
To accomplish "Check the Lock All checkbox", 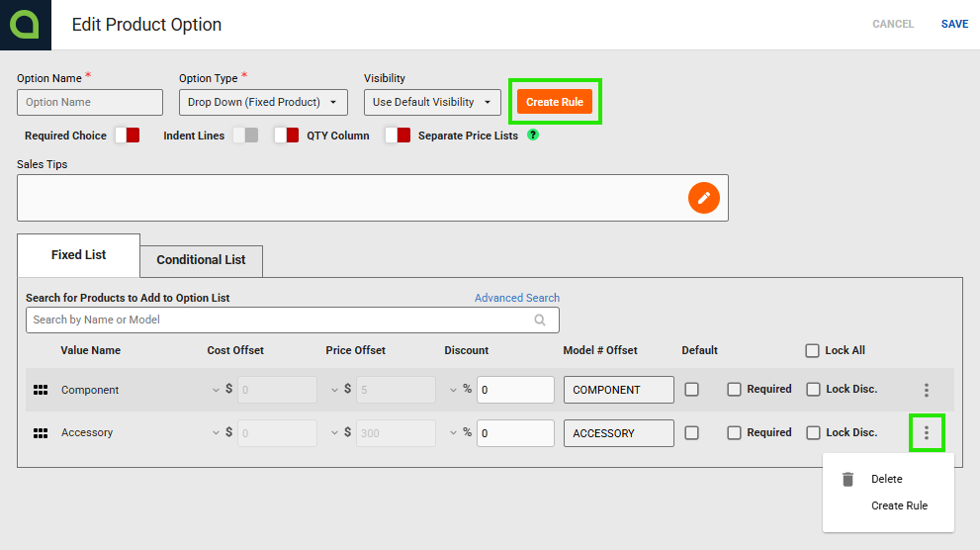I will coord(812,350).
